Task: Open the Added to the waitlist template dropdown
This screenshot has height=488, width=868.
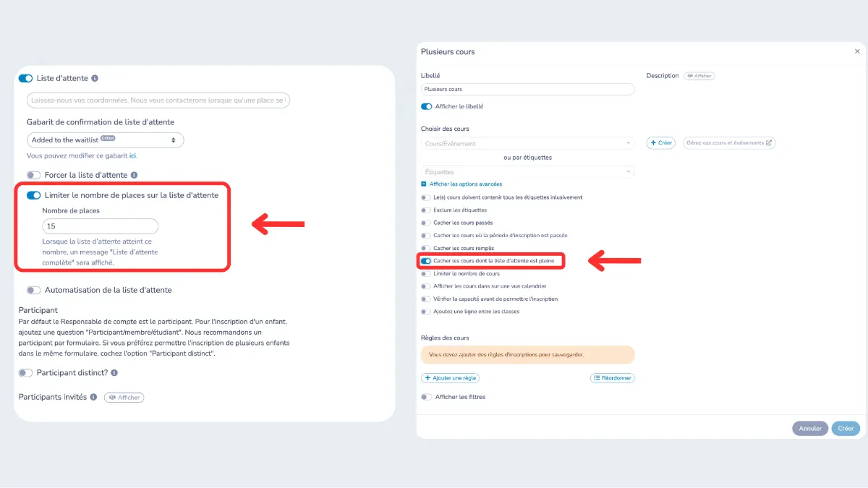Action: (106, 140)
